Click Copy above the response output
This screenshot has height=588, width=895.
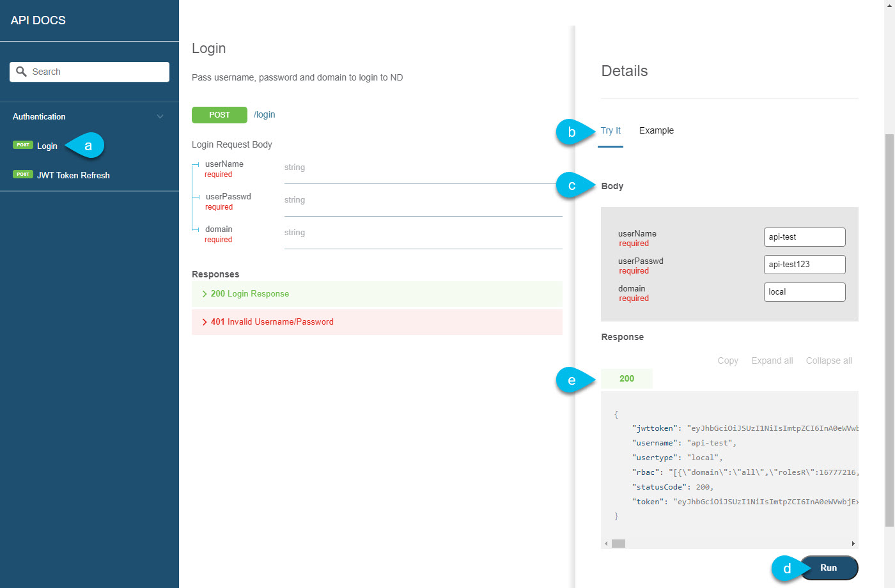coord(728,360)
